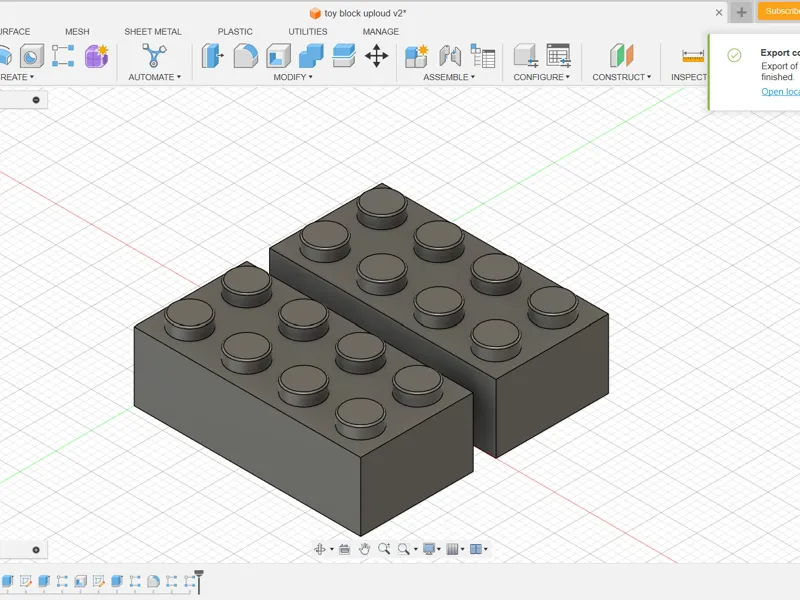Open the INSPECT menu label
The height and width of the screenshot is (600, 800).
pos(689,77)
